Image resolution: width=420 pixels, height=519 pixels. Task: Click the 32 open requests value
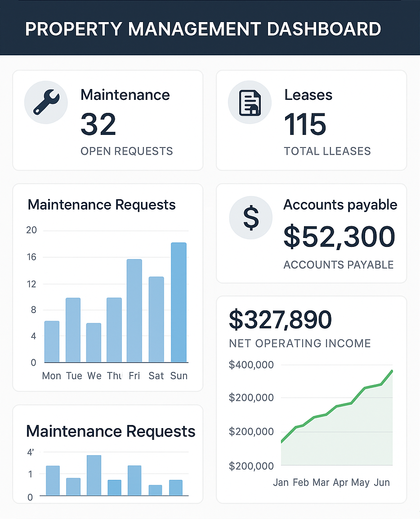98,125
